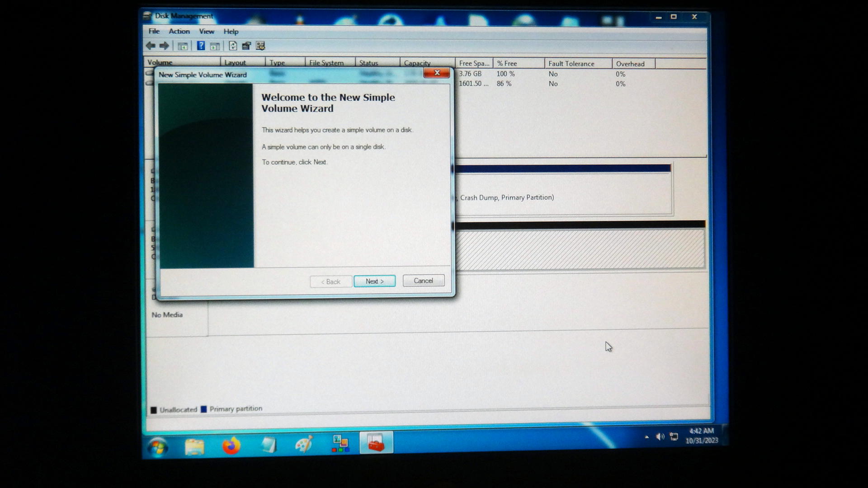This screenshot has width=868, height=488.
Task: Close the wizard with the red X
Action: point(436,73)
